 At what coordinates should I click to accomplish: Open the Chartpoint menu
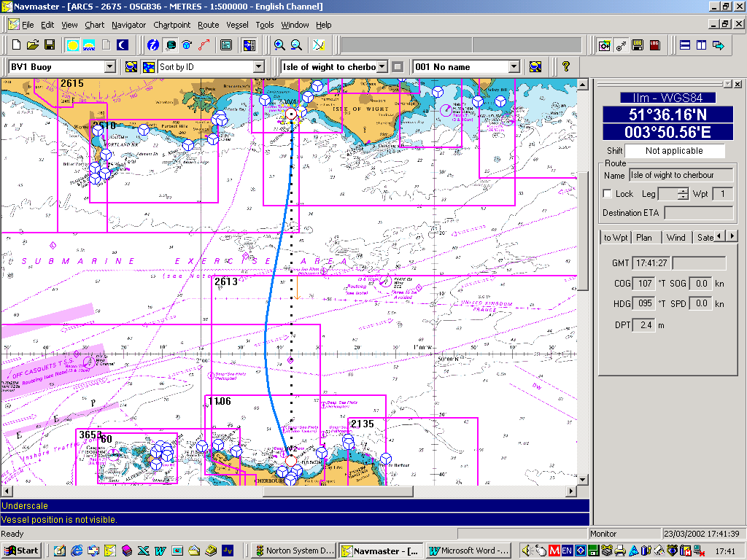(x=171, y=25)
